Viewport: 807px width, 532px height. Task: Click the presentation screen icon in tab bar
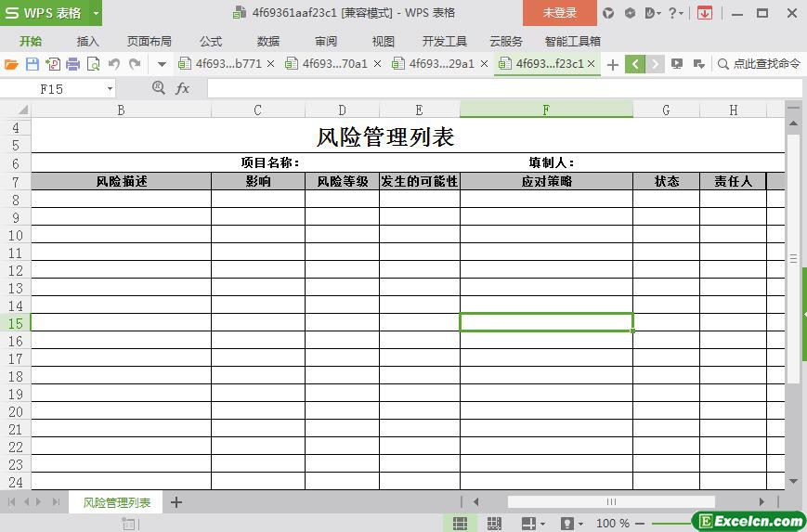tap(677, 64)
